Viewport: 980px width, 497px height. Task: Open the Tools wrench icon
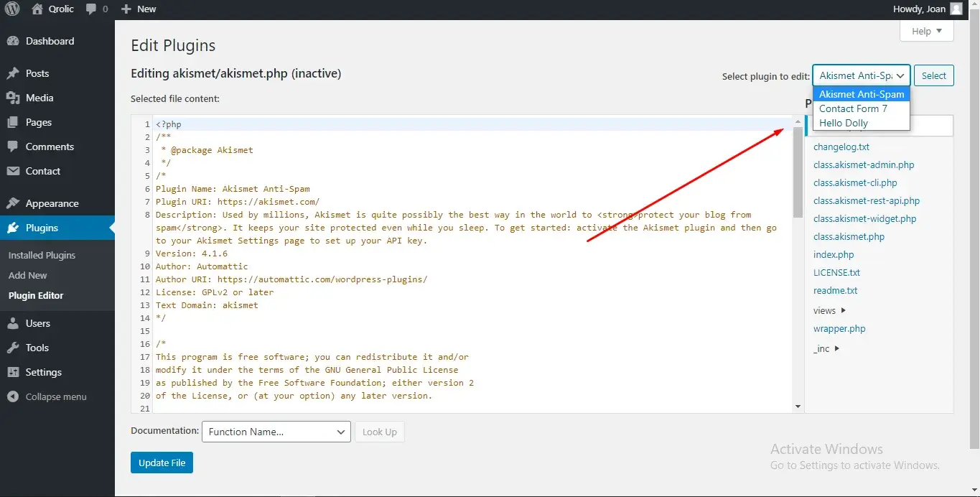[13, 348]
